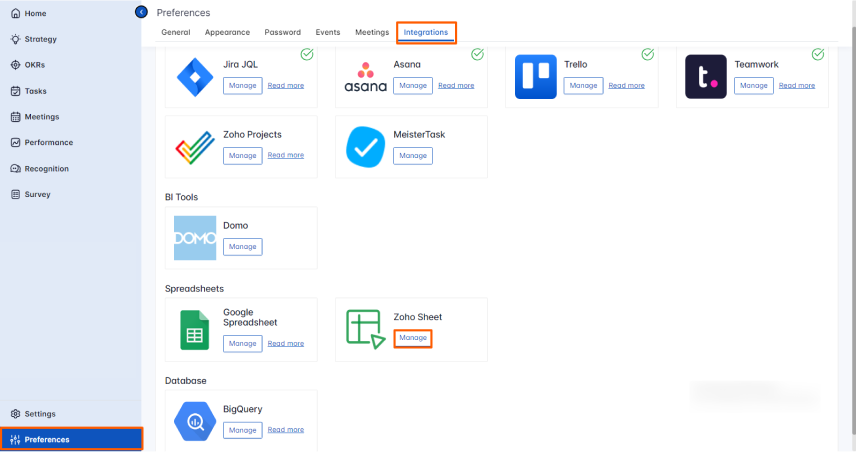Click the Jira JQL logo
856x452 pixels.
[x=195, y=77]
